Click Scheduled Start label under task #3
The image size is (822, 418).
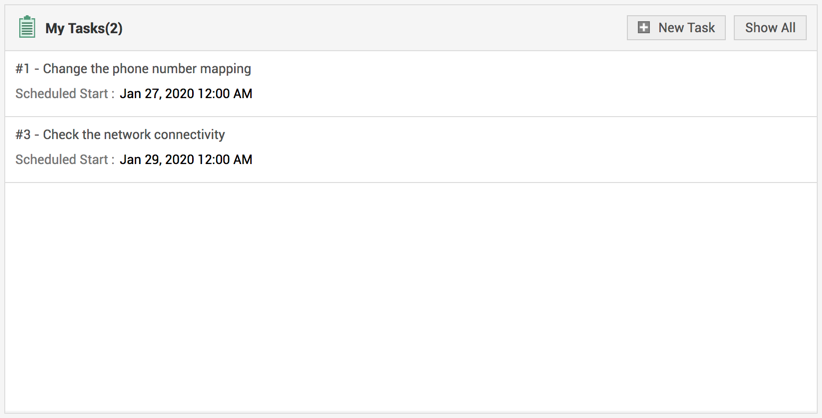pyautogui.click(x=64, y=160)
